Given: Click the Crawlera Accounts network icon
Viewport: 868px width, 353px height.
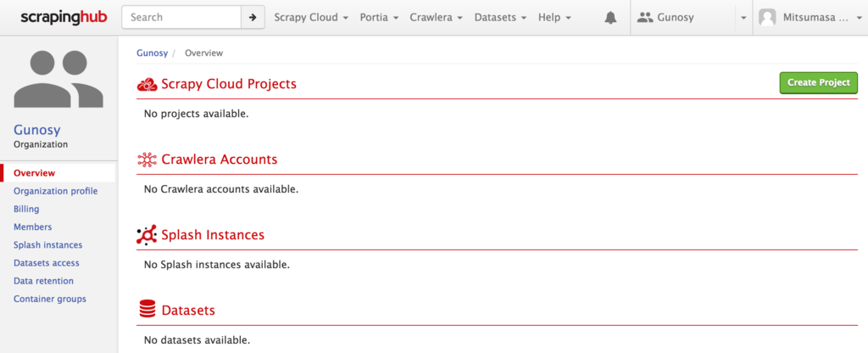Looking at the screenshot, I should coord(147,160).
